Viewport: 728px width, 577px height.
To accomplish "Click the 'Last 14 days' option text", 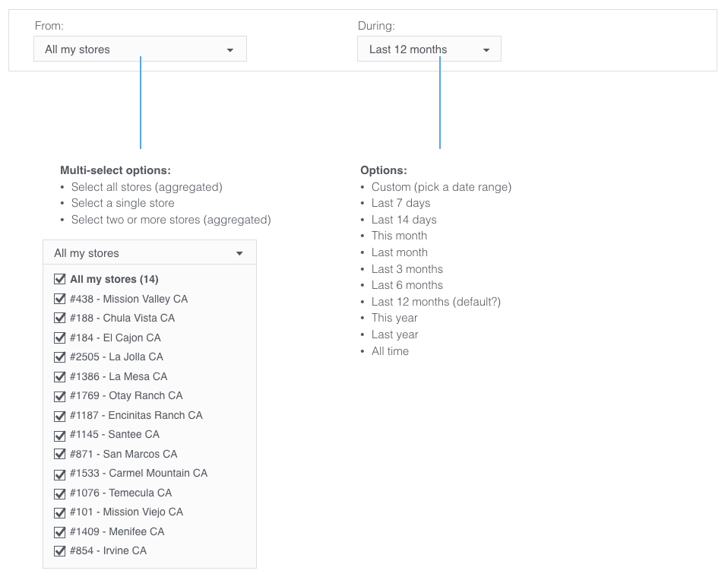I will 404,219.
